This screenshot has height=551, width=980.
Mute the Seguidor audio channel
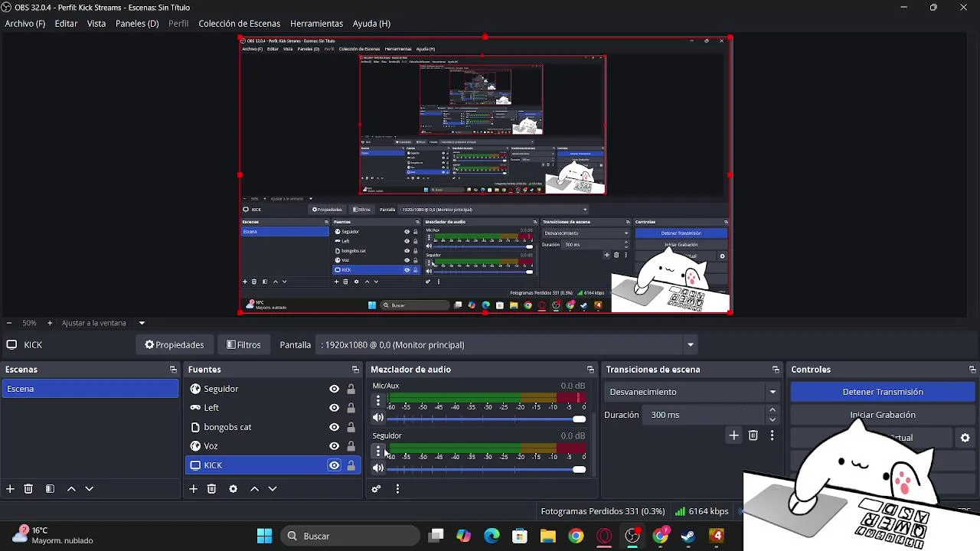point(377,468)
